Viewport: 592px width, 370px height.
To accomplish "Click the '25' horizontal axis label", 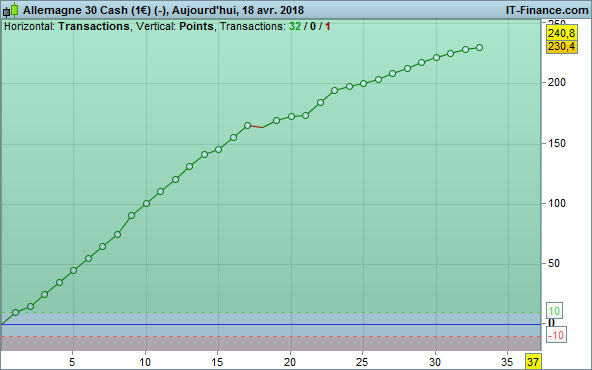I will pyautogui.click(x=362, y=362).
